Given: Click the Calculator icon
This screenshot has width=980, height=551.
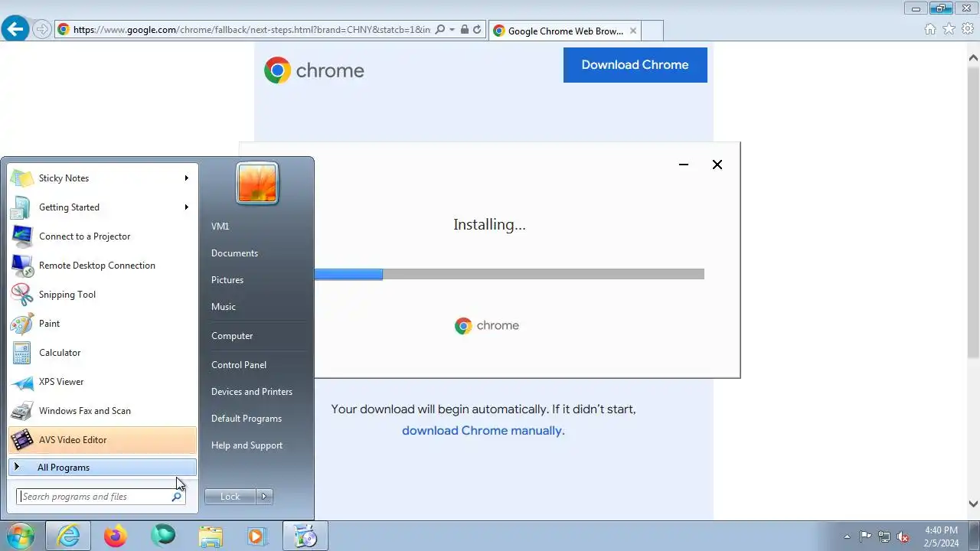Looking at the screenshot, I should click(x=22, y=353).
